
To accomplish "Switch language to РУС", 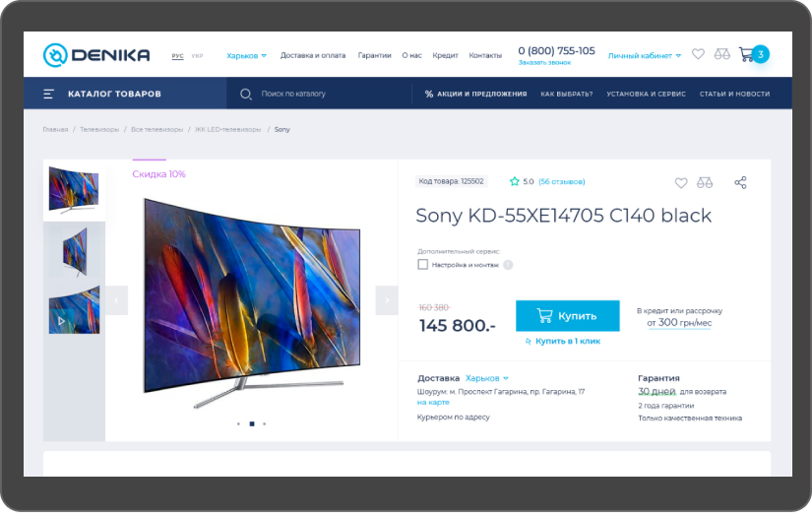I will [177, 56].
